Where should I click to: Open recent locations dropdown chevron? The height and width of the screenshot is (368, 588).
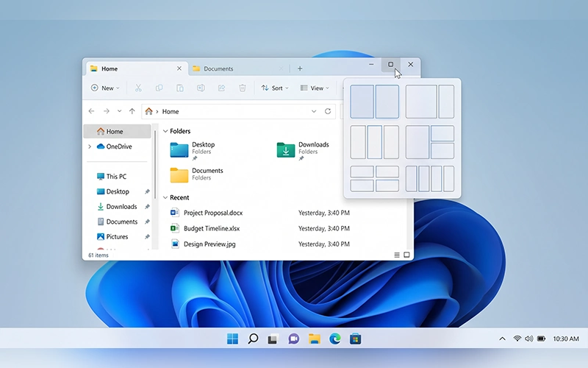coord(119,111)
